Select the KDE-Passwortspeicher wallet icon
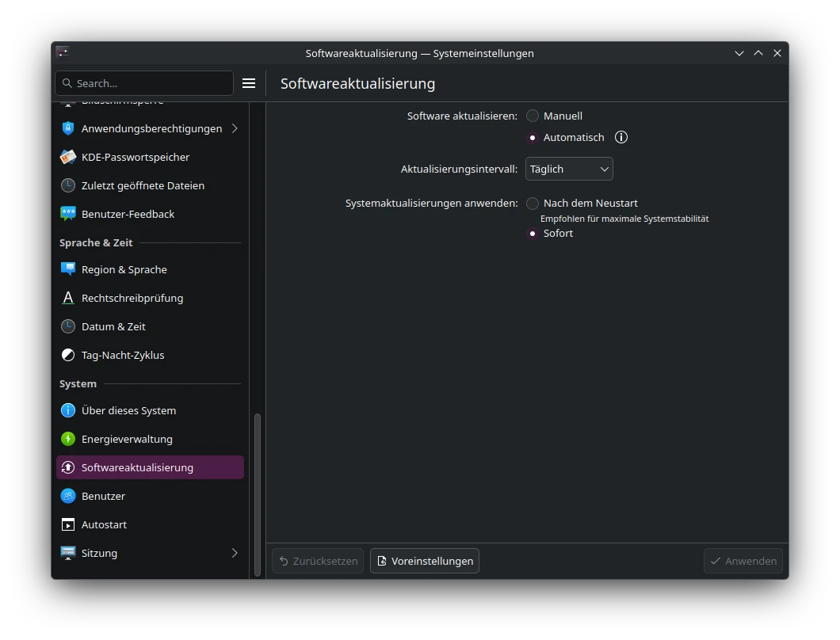840x640 pixels. (68, 157)
